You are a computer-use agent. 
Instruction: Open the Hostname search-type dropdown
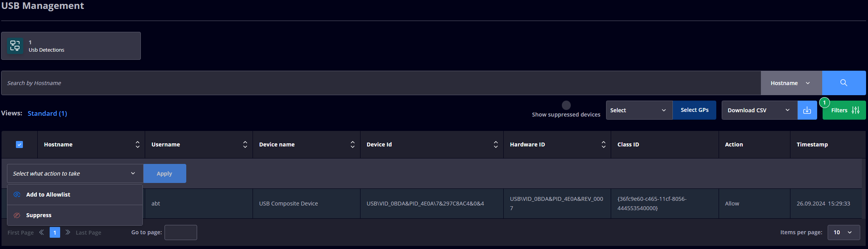click(x=791, y=83)
